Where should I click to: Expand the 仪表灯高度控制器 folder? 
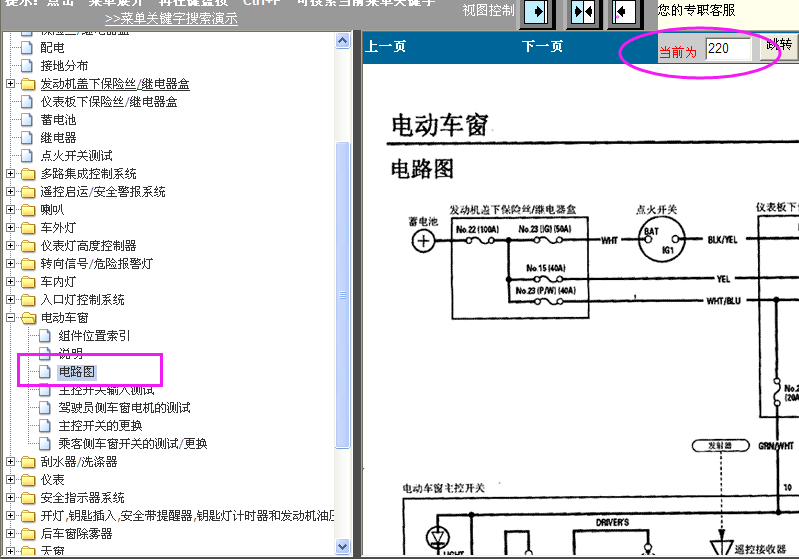[10, 246]
